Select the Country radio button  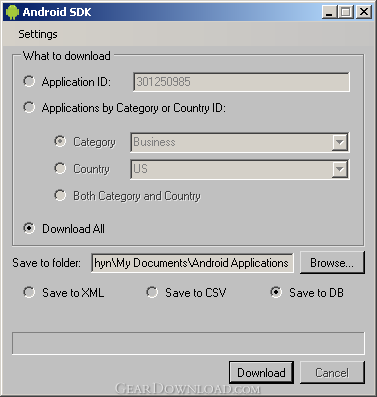pyautogui.click(x=60, y=168)
